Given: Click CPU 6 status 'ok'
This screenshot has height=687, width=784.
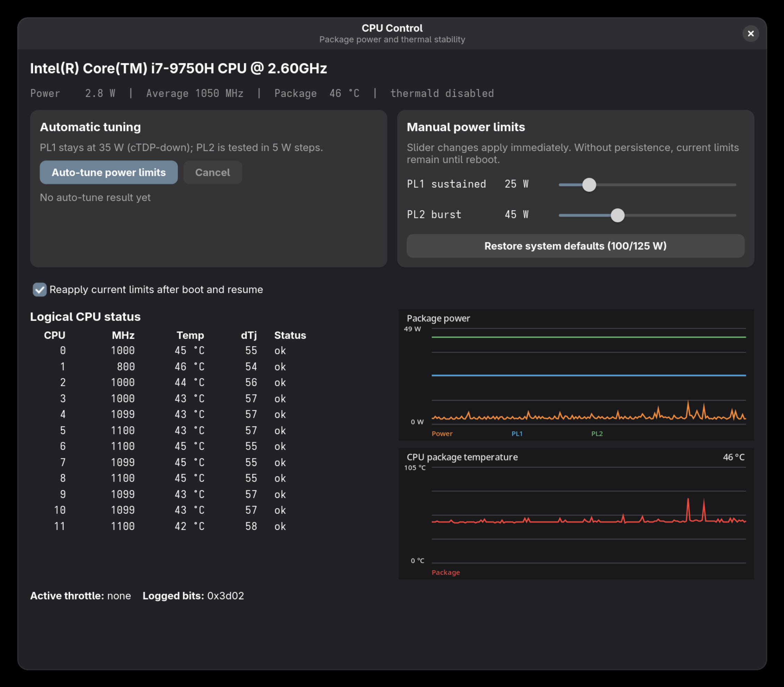Looking at the screenshot, I should (x=280, y=446).
